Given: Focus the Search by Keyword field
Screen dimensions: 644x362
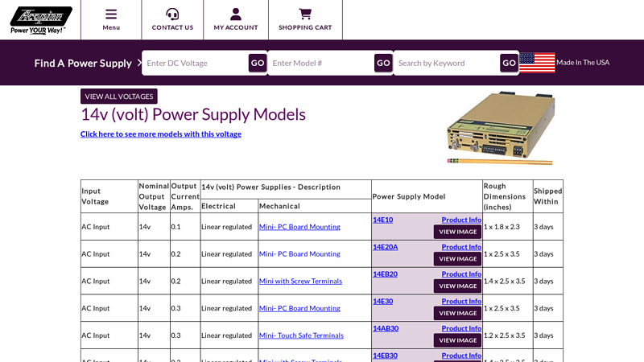Looking at the screenshot, I should (447, 63).
